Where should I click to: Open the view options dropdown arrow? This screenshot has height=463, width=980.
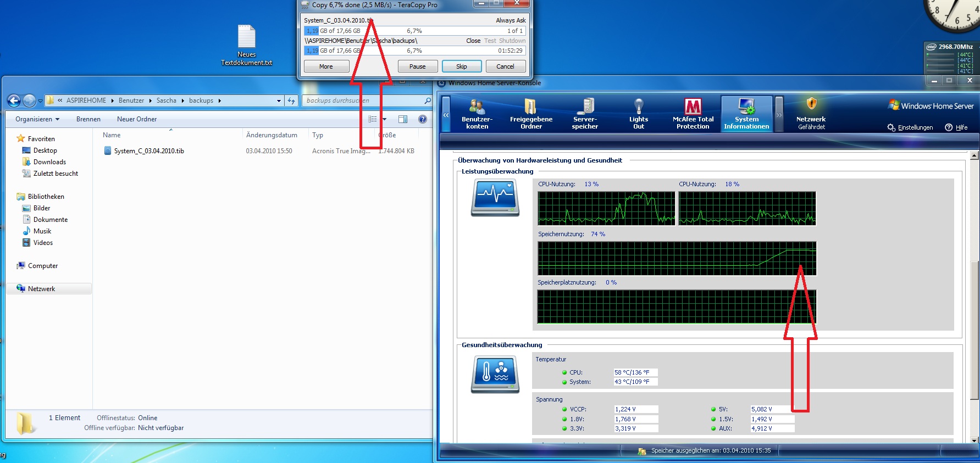coord(384,119)
